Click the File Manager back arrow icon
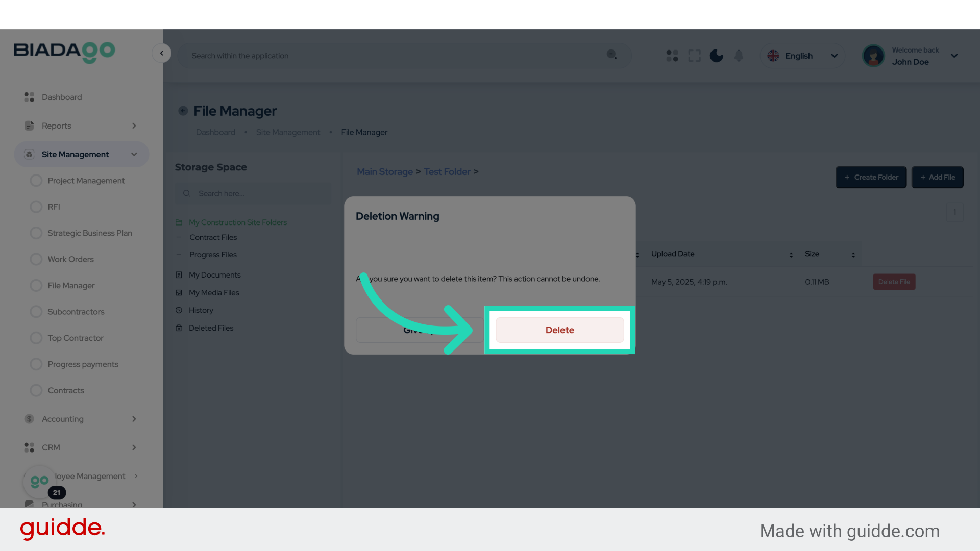980x551 pixels. pos(183,111)
